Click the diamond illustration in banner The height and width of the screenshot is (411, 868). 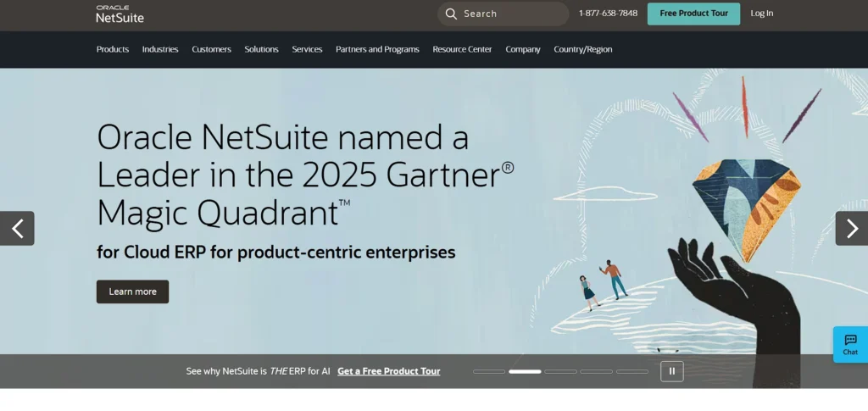pyautogui.click(x=746, y=209)
